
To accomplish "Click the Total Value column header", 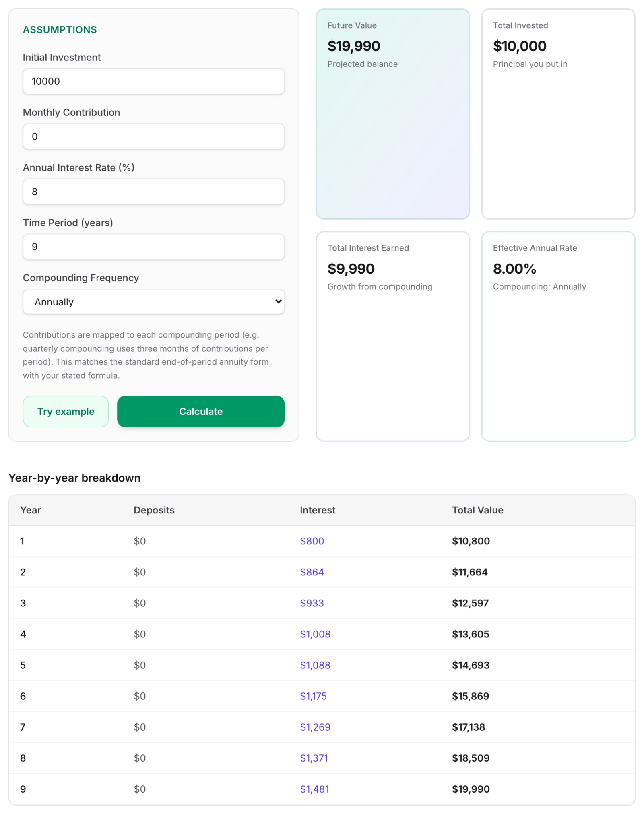I will 477,510.
